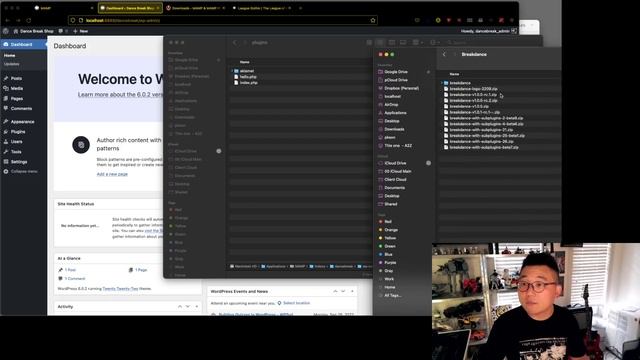Screen dimensions: 640x360
Task: Click Add a new page link
Action: [112, 174]
